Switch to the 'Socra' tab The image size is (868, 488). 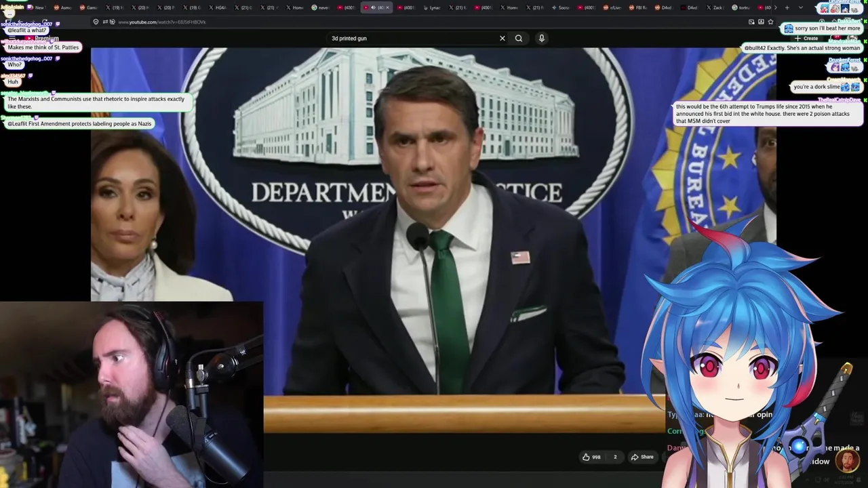coord(560,7)
